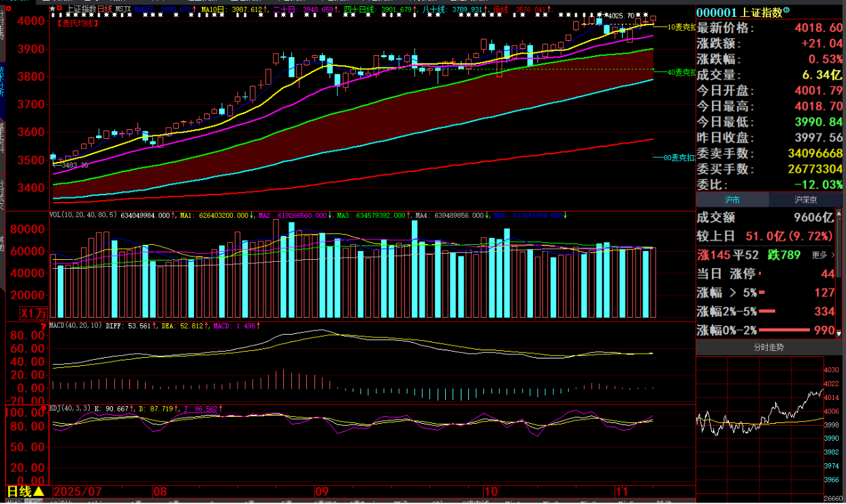Click the star icon before 上证指数 title
The width and height of the screenshot is (846, 504).
54,10
